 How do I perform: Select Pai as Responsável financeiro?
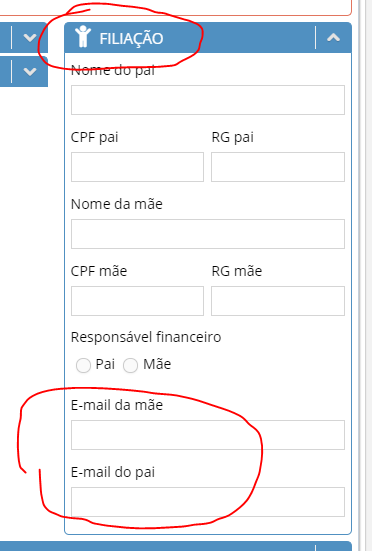pyautogui.click(x=83, y=365)
